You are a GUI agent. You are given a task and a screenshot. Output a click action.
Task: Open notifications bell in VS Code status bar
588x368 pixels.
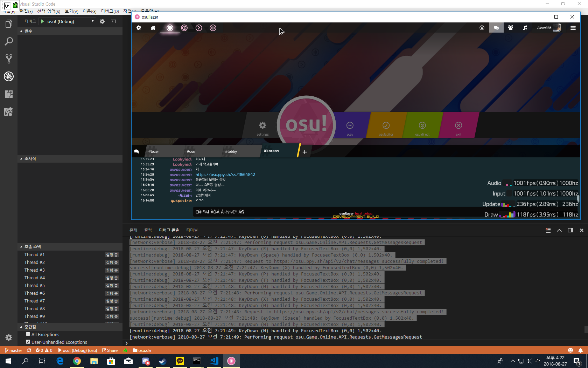[581, 350]
